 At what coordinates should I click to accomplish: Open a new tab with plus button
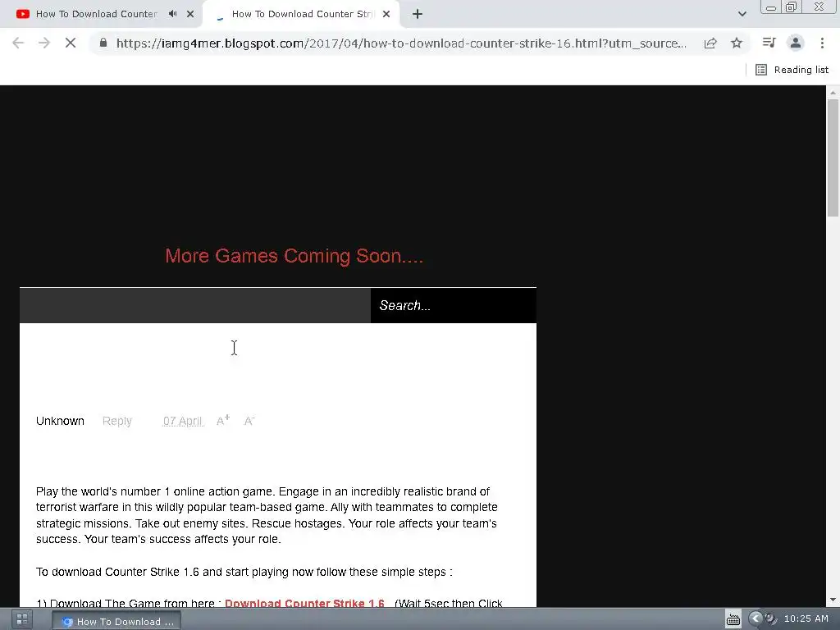418,14
